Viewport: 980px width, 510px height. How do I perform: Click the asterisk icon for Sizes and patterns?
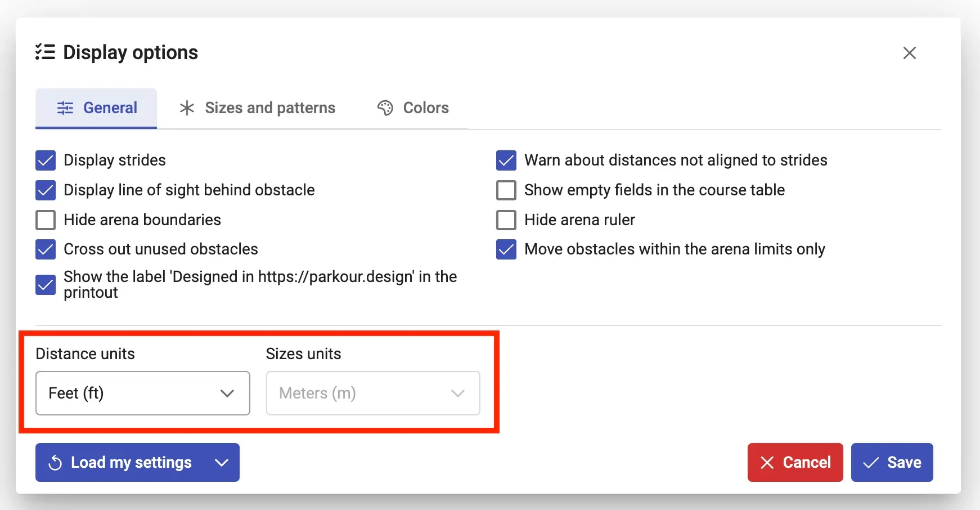[x=187, y=108]
